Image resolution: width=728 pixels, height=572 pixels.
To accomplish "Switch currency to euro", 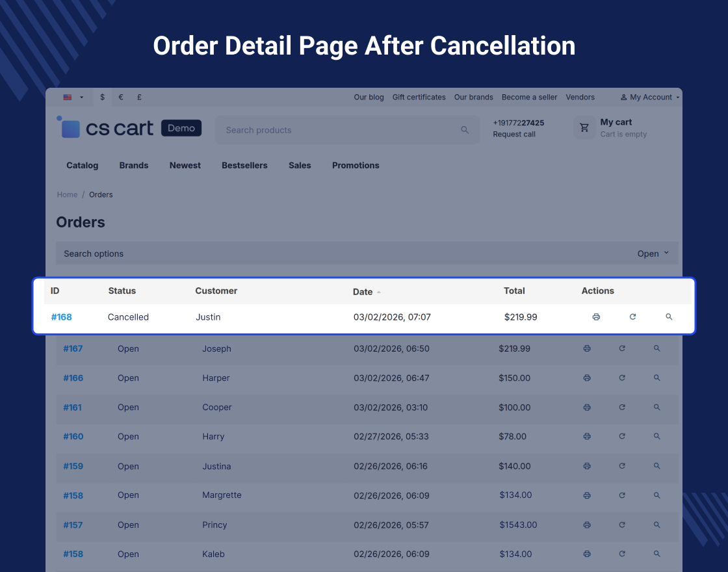I will click(x=121, y=97).
